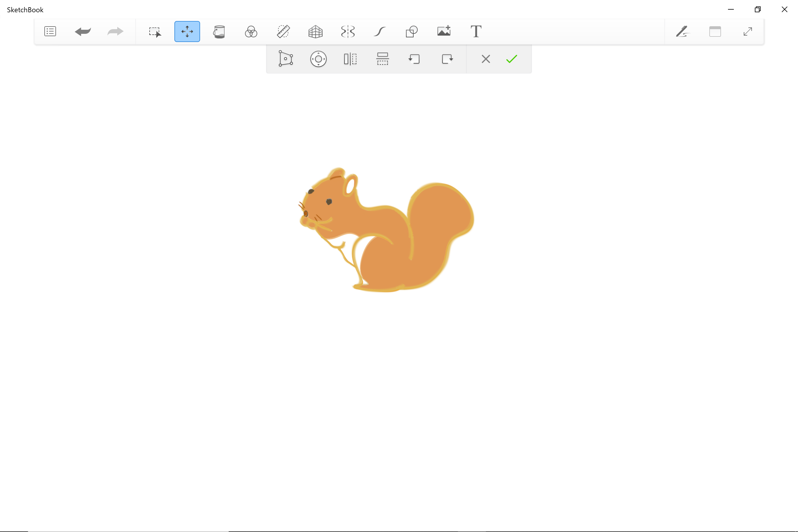This screenshot has width=798, height=532.
Task: Minimize the SketchBook window
Action: tap(731, 10)
